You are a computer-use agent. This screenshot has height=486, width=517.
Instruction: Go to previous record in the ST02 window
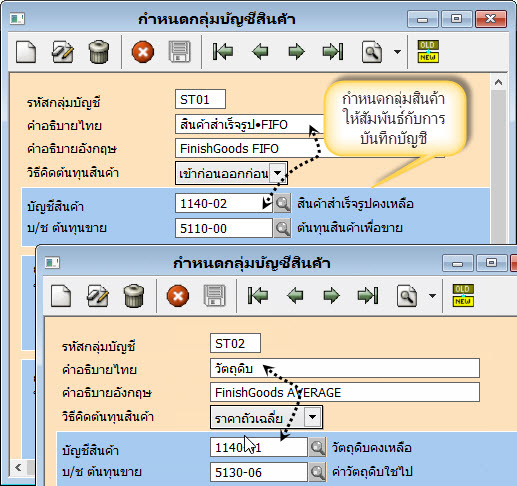tap(295, 296)
